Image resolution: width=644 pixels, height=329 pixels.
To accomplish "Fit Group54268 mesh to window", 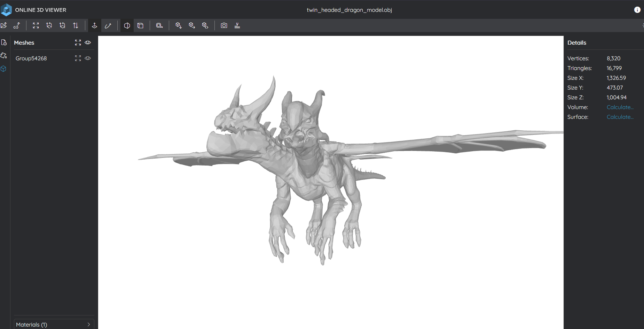I will pos(78,58).
